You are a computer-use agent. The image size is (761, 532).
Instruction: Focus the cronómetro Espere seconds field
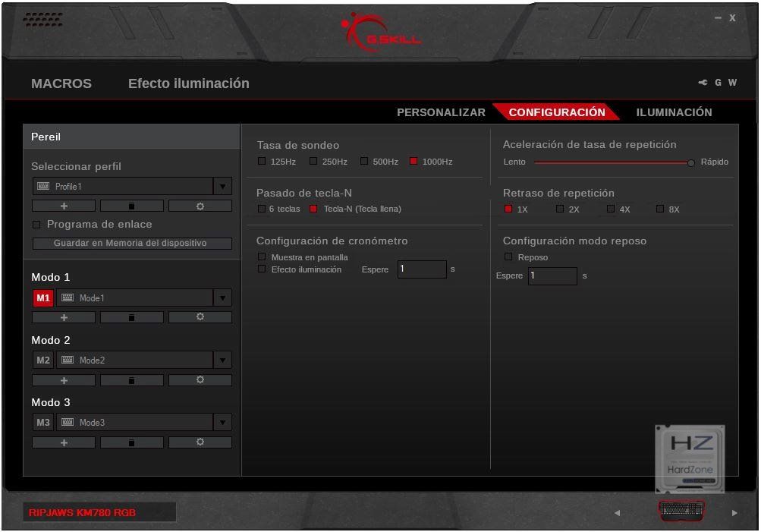(422, 269)
